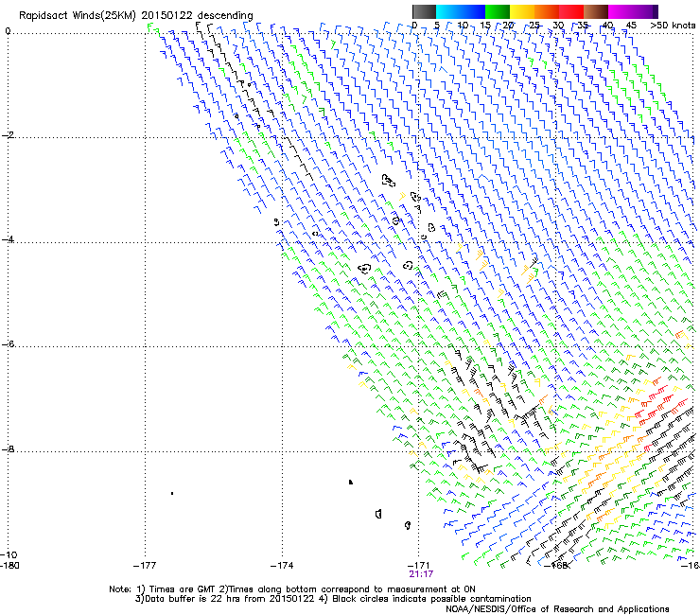
Task: Click the '25' legend scale label
Action: point(534,25)
